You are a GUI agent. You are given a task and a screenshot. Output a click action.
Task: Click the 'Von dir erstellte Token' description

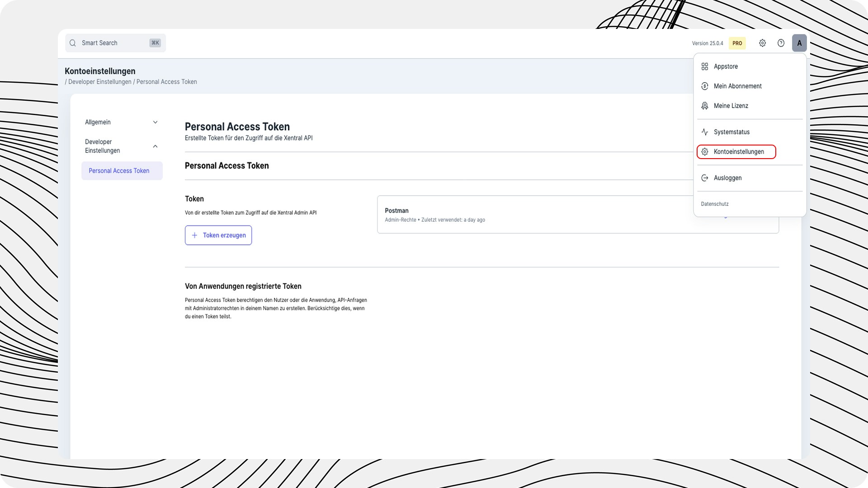pos(250,213)
